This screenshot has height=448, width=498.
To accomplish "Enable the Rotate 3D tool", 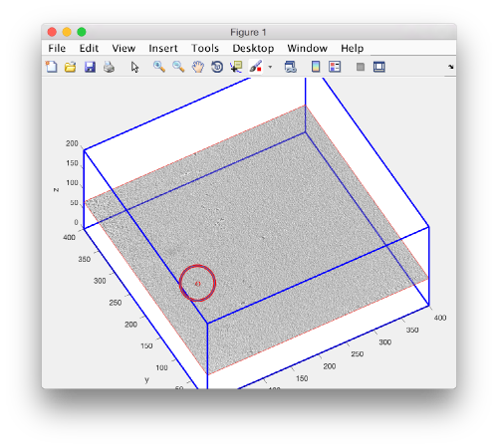I will pyautogui.click(x=217, y=67).
